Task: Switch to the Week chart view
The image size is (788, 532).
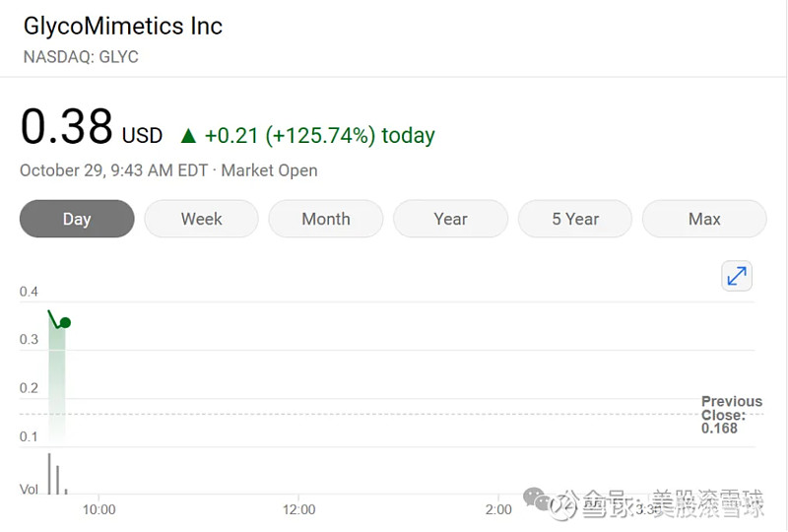Action: (x=202, y=219)
